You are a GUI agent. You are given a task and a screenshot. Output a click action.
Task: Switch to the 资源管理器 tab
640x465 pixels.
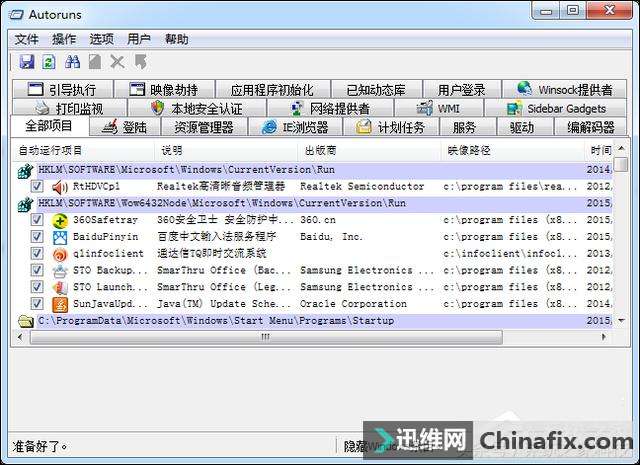point(204,127)
